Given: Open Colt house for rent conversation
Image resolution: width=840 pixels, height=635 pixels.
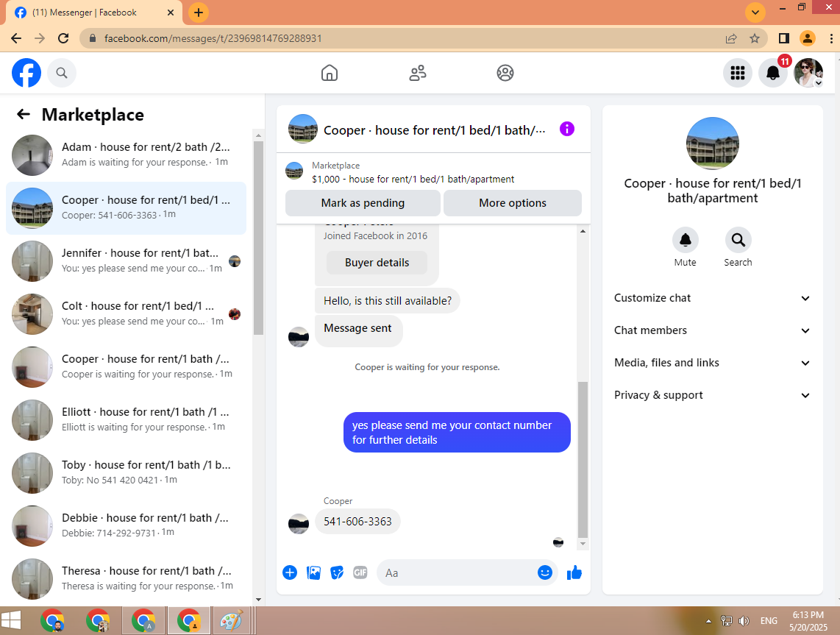Looking at the screenshot, I should tap(126, 314).
